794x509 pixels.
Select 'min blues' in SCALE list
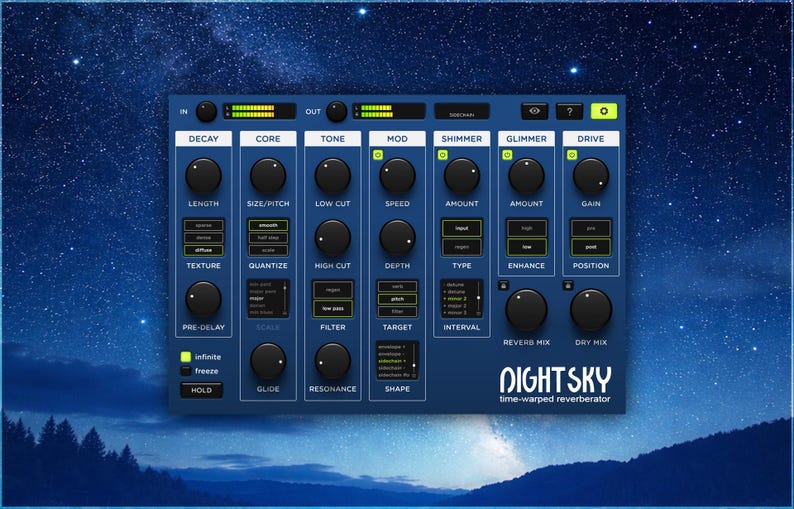click(261, 312)
